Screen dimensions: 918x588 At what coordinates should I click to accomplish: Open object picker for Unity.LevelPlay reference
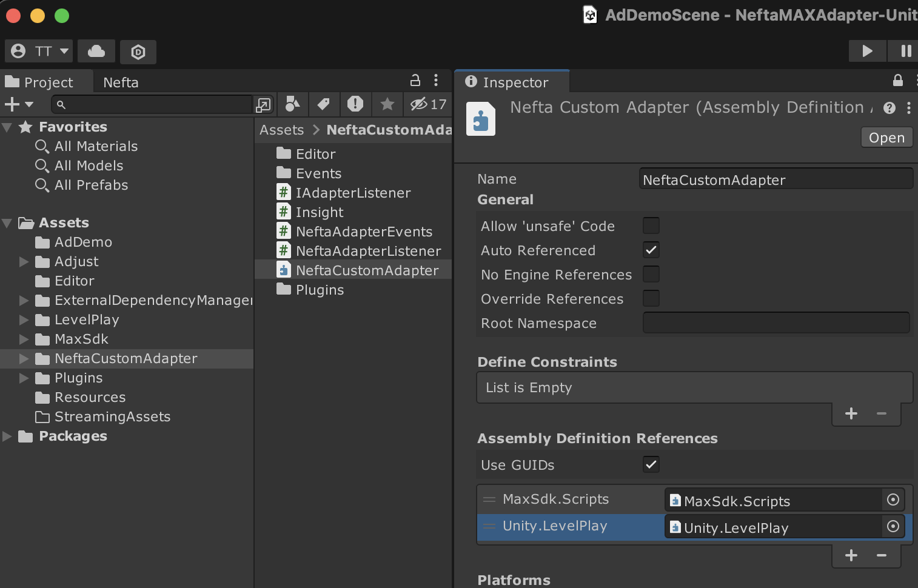893,526
